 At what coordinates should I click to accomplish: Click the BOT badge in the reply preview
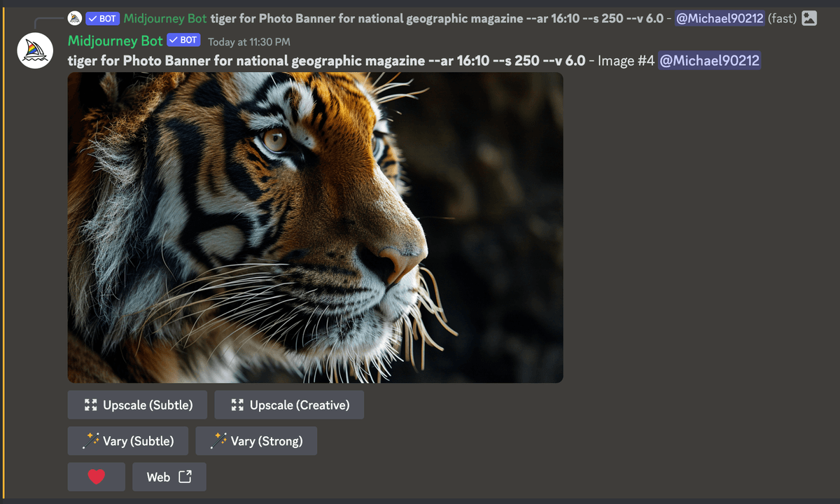pos(102,19)
